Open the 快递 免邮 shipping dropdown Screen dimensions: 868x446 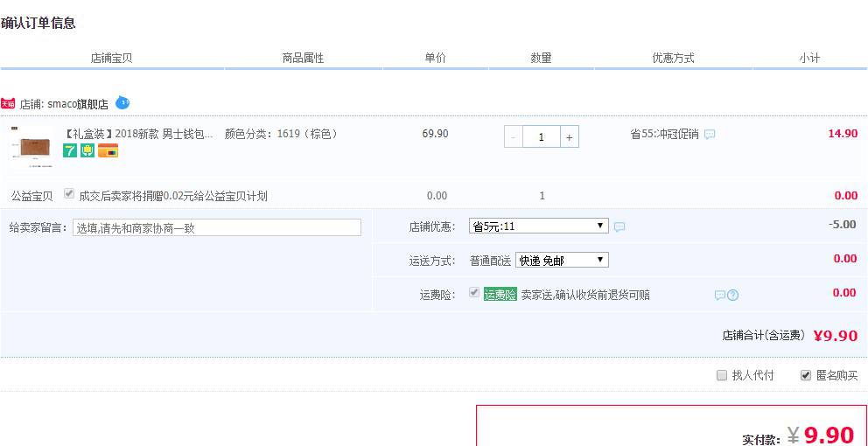[562, 260]
